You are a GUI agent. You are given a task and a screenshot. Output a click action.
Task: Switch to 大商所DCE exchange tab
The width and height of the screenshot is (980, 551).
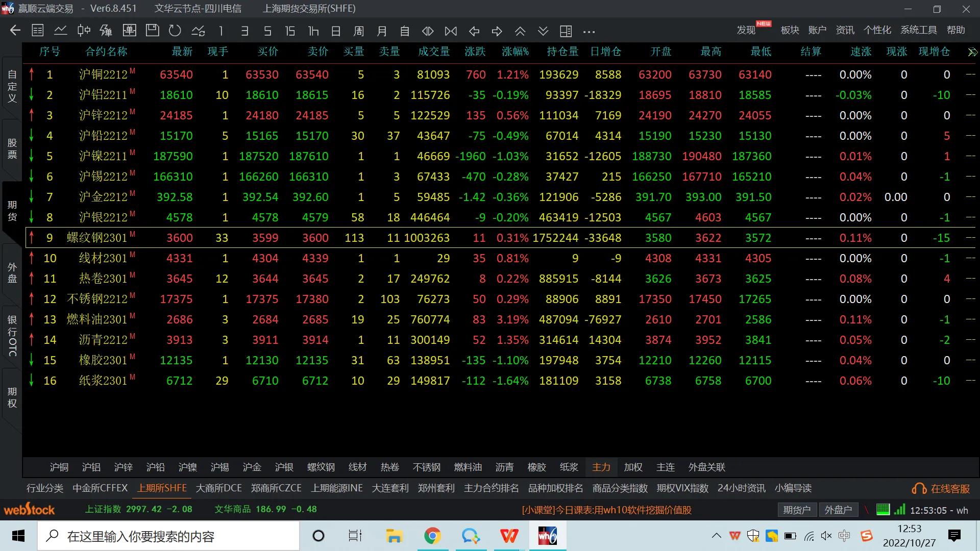pyautogui.click(x=218, y=488)
